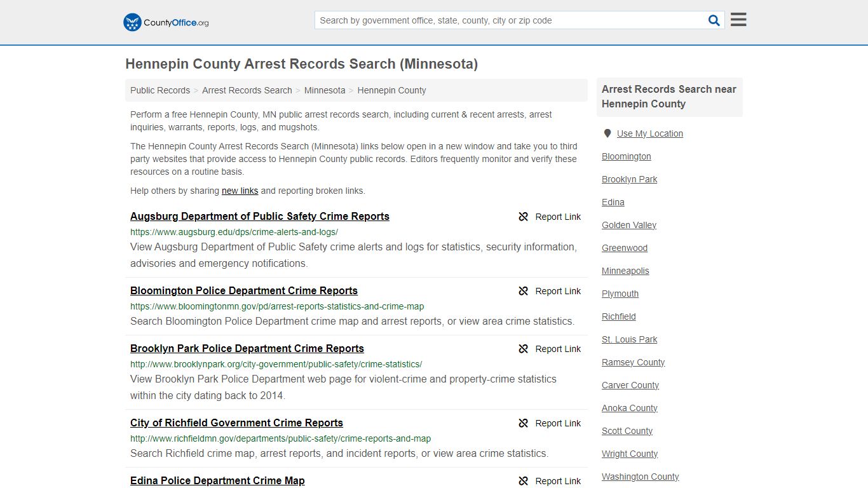Image resolution: width=868 pixels, height=488 pixels.
Task: Open Bloomington in sidebar
Action: (627, 156)
